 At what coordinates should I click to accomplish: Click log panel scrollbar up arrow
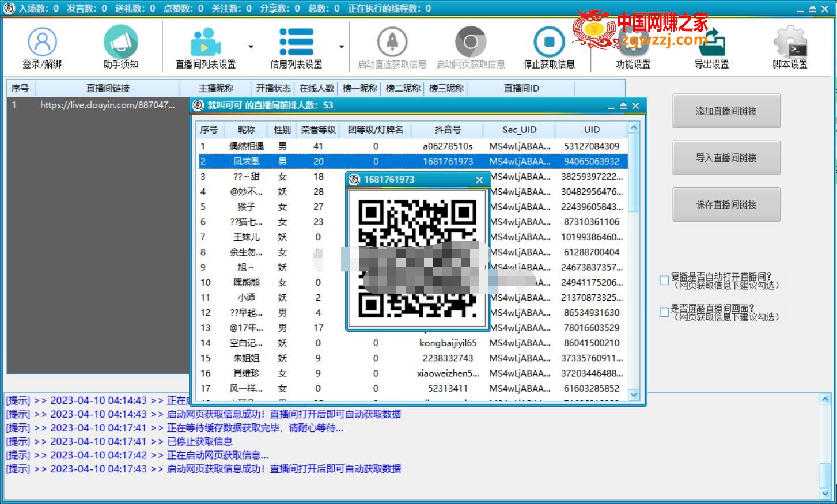tap(825, 399)
